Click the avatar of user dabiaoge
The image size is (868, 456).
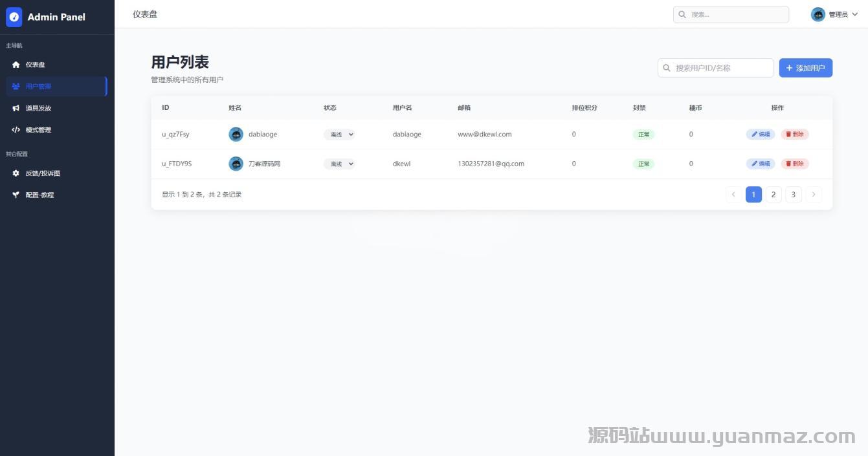click(236, 135)
